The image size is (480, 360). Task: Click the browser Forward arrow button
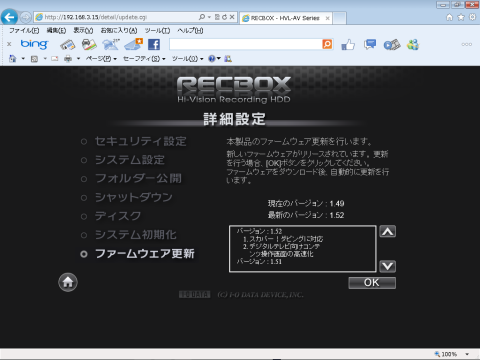pos(25,17)
